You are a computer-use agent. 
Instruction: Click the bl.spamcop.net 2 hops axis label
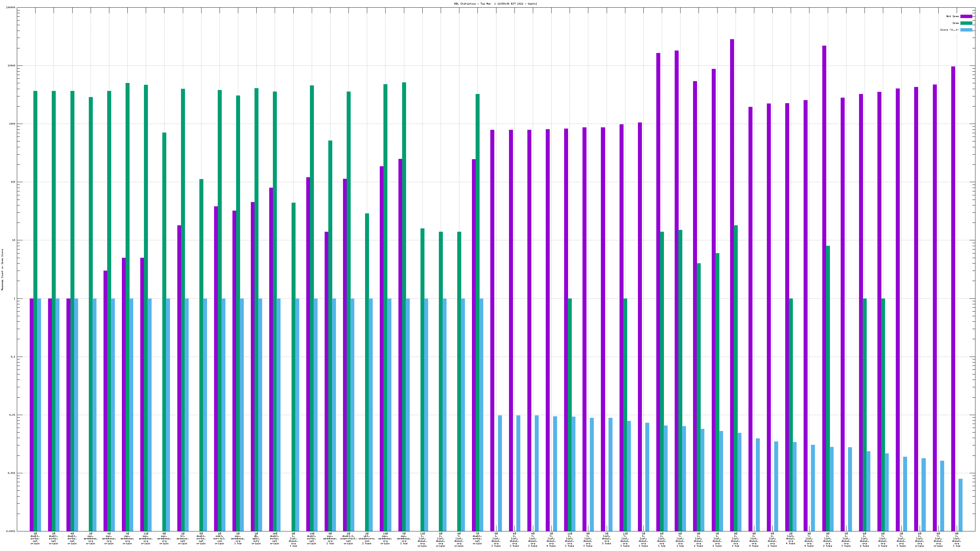click(183, 540)
